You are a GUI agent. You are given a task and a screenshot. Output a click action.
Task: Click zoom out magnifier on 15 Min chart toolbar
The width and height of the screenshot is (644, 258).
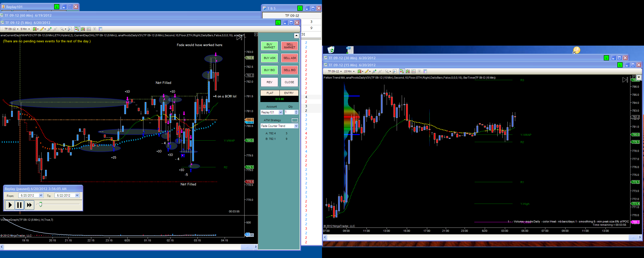click(x=380, y=71)
